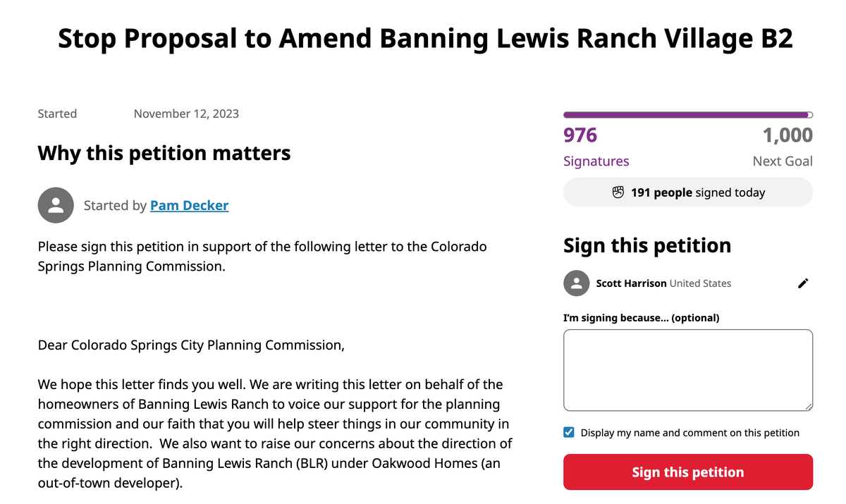This screenshot has width=846, height=504.
Task: Click the 976 signatures count
Action: coord(580,135)
